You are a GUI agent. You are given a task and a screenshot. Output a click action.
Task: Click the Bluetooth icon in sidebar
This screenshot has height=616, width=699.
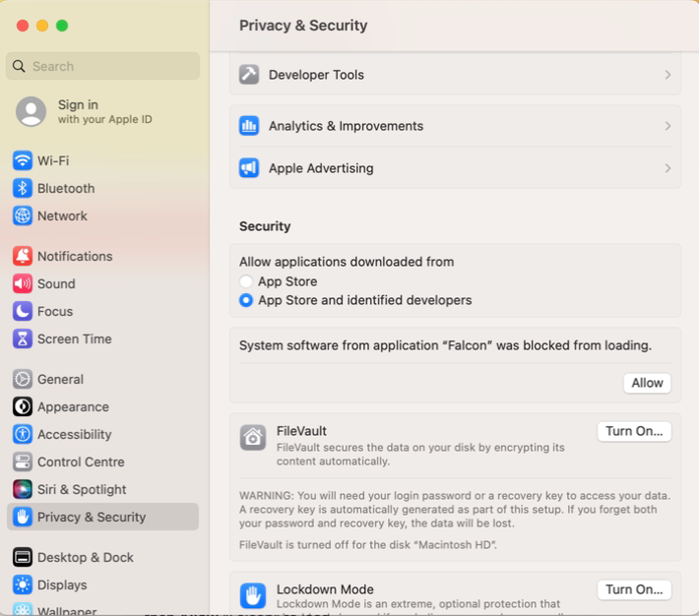point(23,188)
